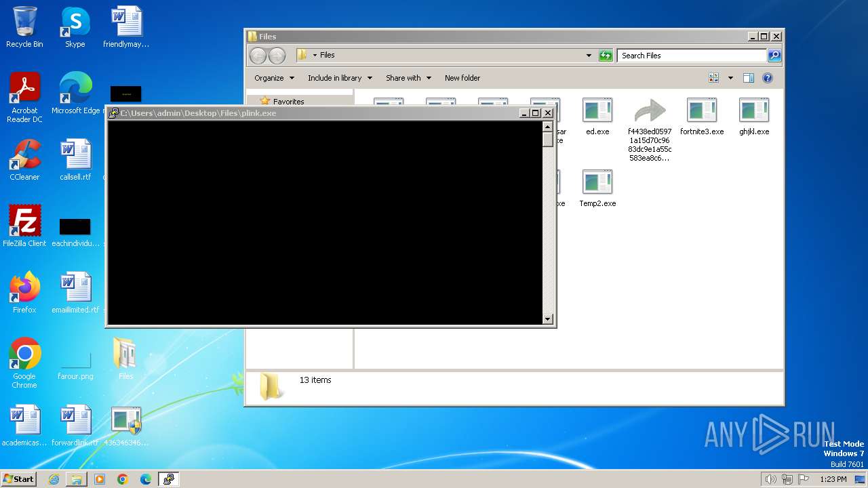868x488 pixels.
Task: Refresh the Files folder view
Action: pyautogui.click(x=606, y=56)
